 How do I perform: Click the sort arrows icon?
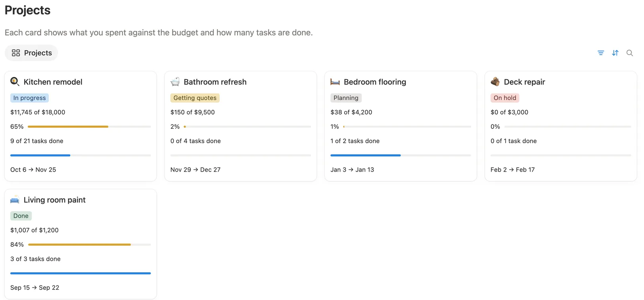point(615,53)
